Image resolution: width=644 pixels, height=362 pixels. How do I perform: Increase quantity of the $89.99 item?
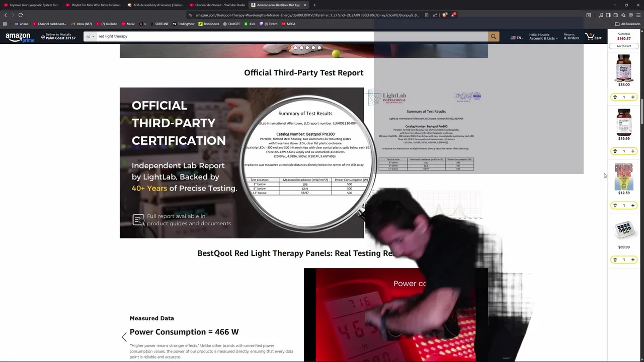pyautogui.click(x=633, y=259)
